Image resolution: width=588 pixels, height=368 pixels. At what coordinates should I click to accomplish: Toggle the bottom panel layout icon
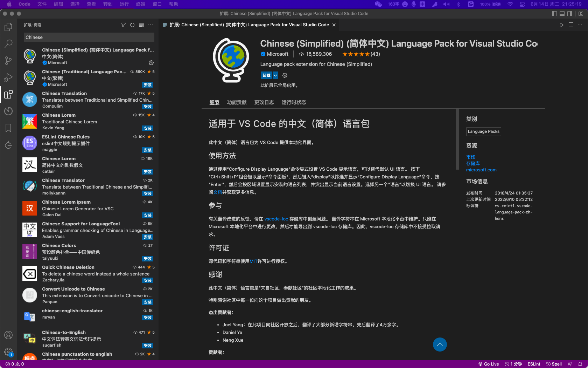pos(562,14)
